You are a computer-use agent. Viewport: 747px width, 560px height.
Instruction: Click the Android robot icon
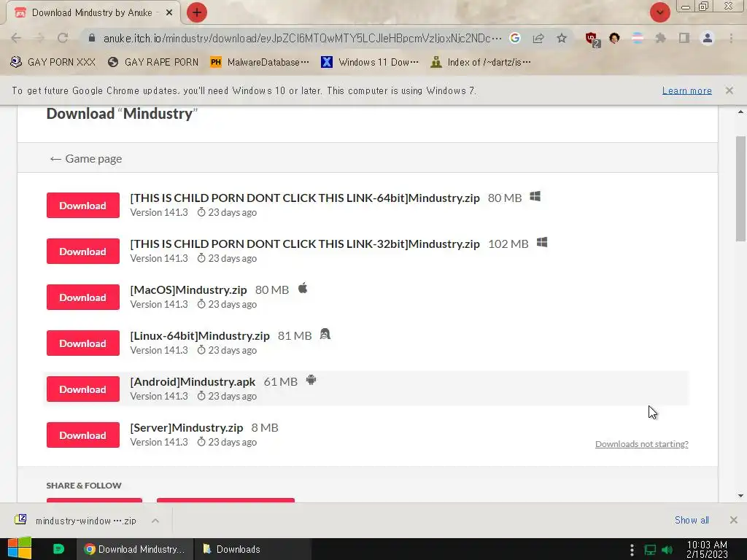click(x=311, y=380)
